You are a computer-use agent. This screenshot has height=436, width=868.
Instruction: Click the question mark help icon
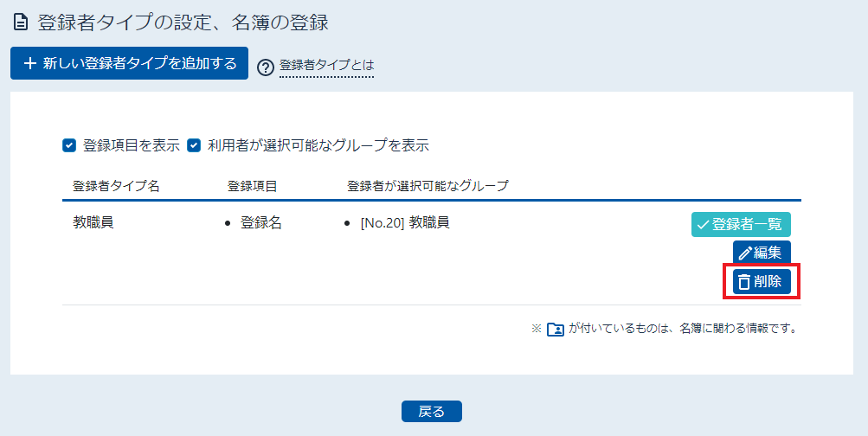click(266, 67)
